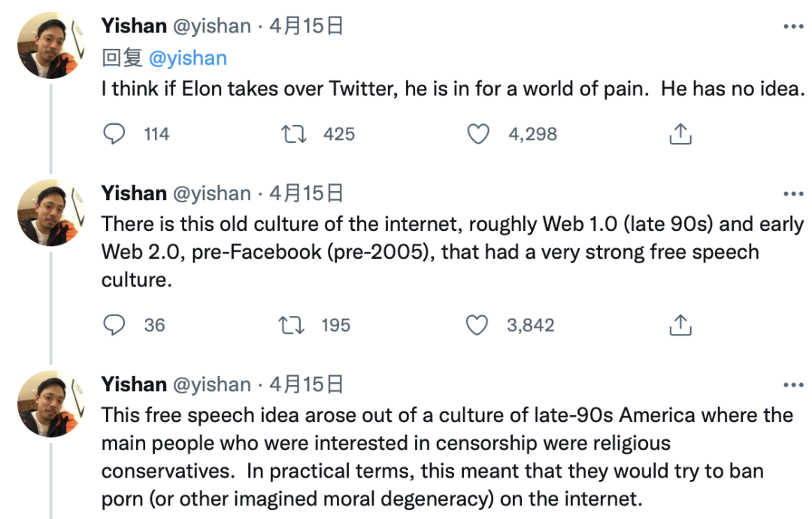Open more options on second tweet

[793, 194]
